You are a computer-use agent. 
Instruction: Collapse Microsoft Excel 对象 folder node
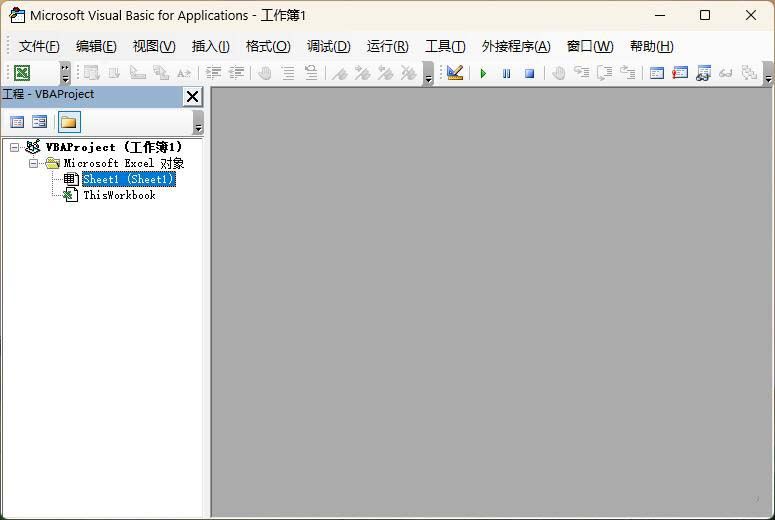pos(33,163)
